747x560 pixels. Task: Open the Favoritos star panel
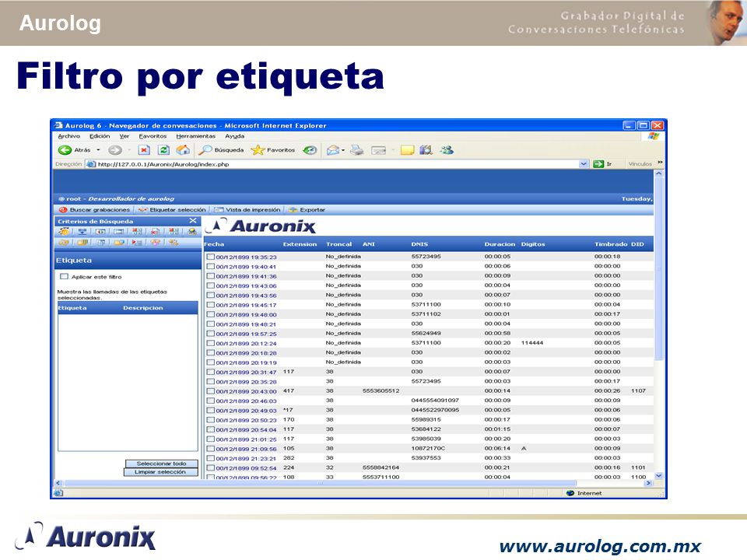(x=273, y=150)
